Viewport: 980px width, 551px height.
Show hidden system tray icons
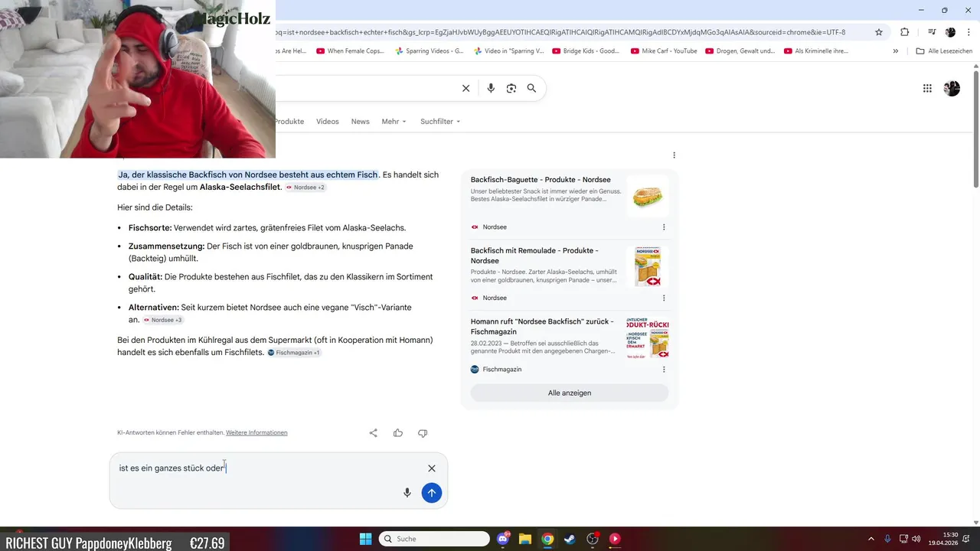(871, 539)
